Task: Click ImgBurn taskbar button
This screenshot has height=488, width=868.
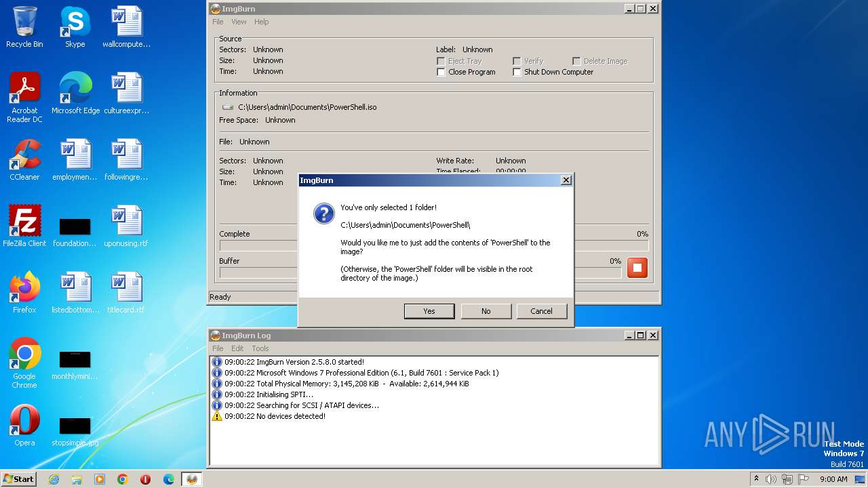Action: click(x=192, y=479)
